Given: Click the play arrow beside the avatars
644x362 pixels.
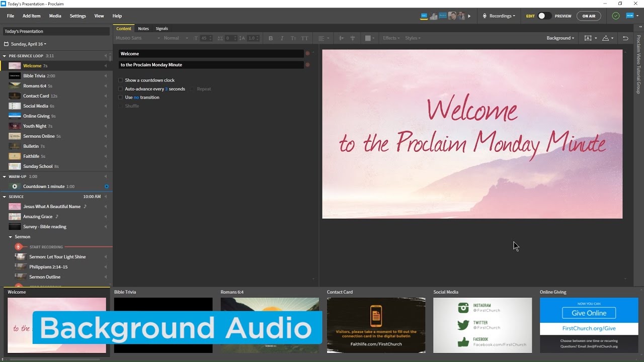Looking at the screenshot, I should click(x=469, y=16).
